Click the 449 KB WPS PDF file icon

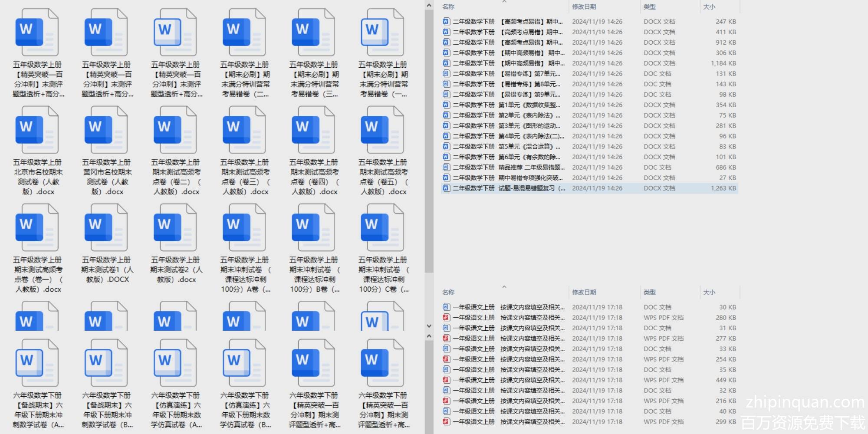pyautogui.click(x=446, y=380)
